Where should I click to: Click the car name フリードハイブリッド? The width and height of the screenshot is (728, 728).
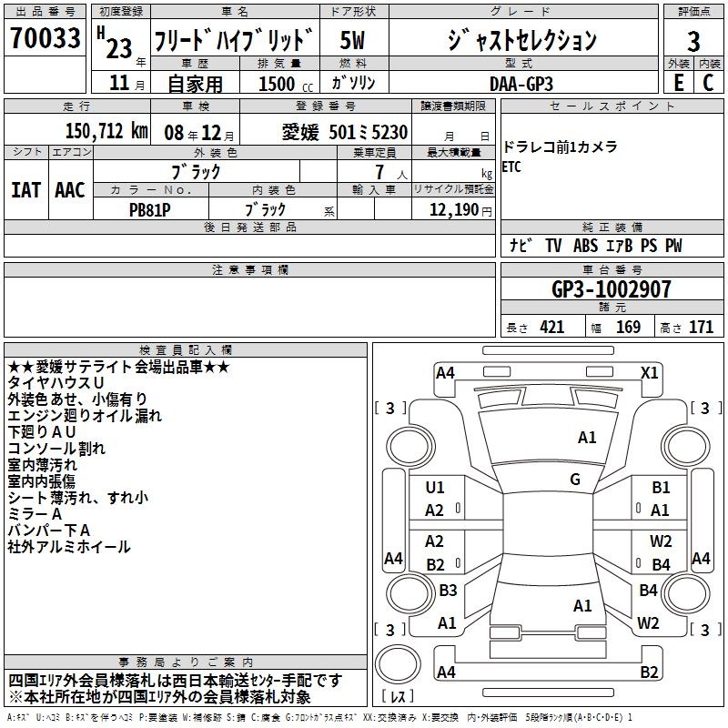pos(234,40)
